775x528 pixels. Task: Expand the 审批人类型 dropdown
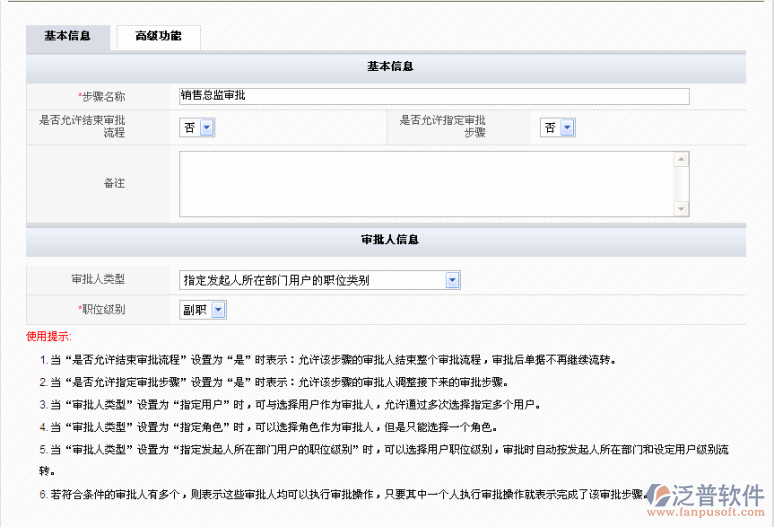coord(320,280)
